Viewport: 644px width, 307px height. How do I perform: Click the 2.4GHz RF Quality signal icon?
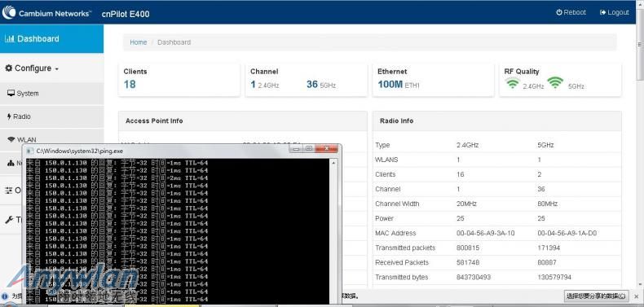point(512,83)
